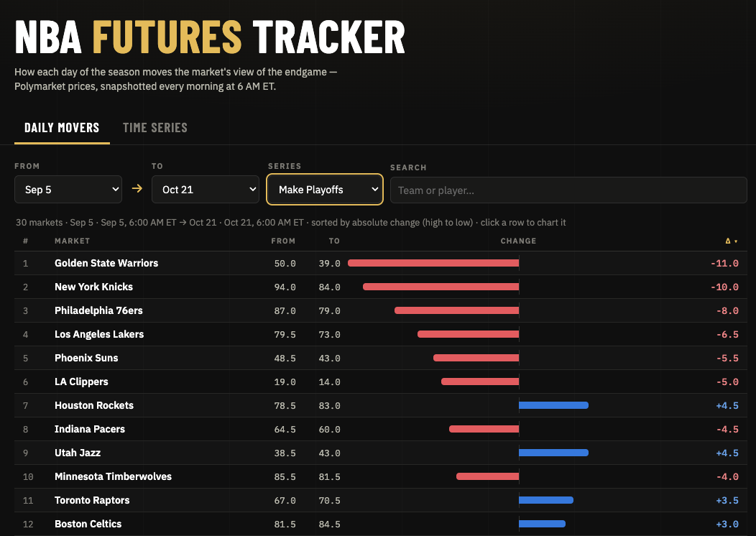Screen dimensions: 756x536
Task: Sort by the delta change column header
Action: [x=732, y=241]
